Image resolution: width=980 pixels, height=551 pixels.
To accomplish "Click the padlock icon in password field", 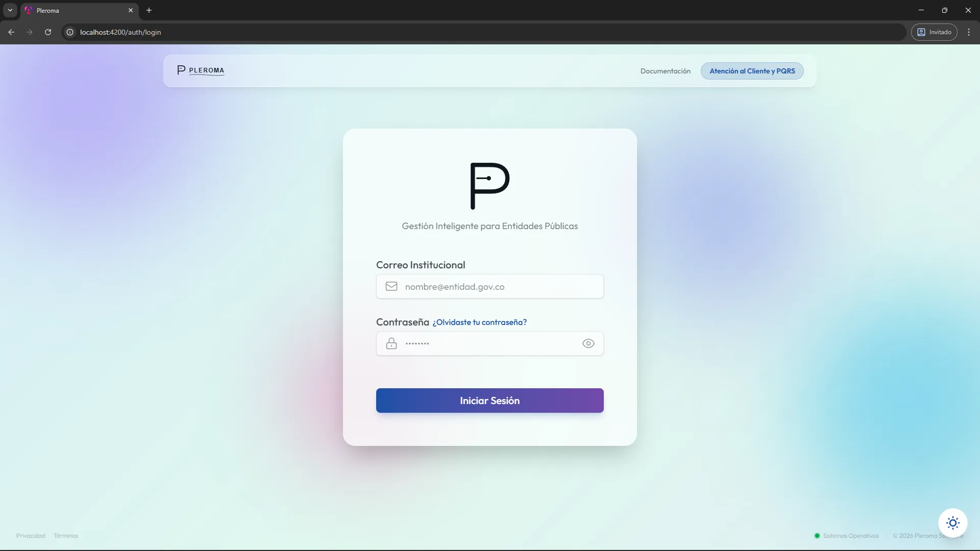I will (x=391, y=343).
